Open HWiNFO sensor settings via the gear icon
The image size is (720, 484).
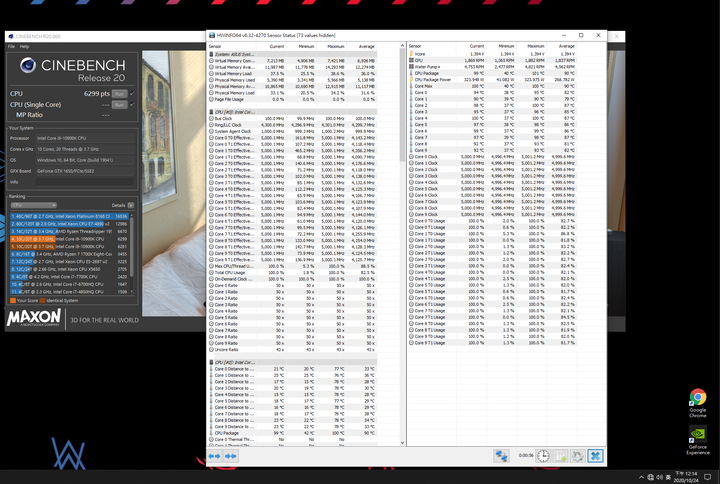click(578, 456)
